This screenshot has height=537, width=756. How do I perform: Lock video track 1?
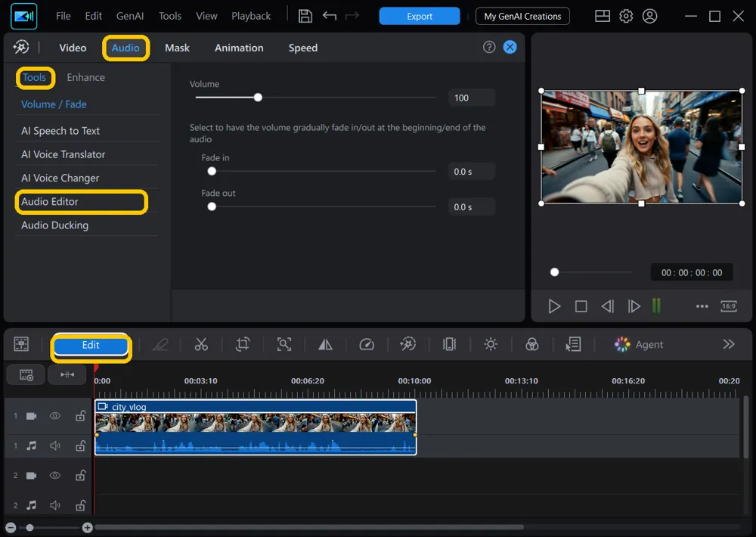(81, 415)
